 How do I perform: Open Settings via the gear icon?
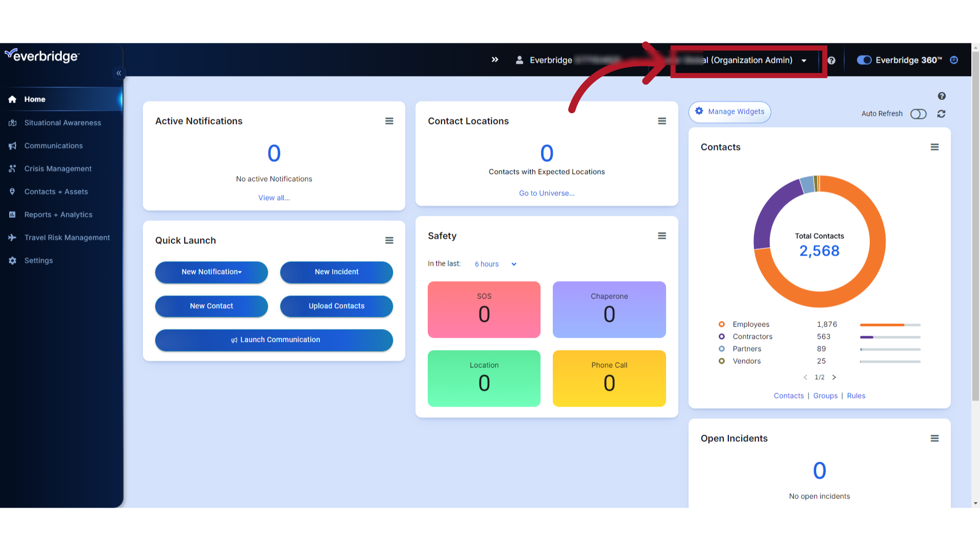[12, 260]
